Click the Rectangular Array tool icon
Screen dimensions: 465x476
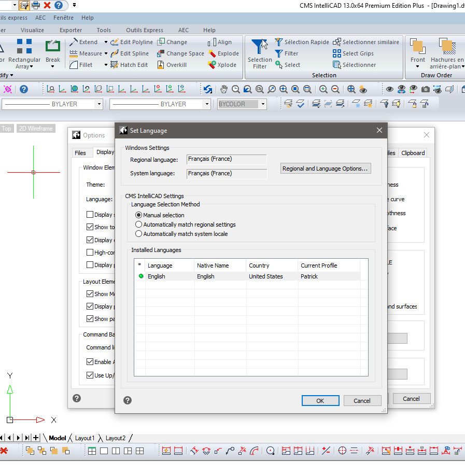(x=24, y=46)
